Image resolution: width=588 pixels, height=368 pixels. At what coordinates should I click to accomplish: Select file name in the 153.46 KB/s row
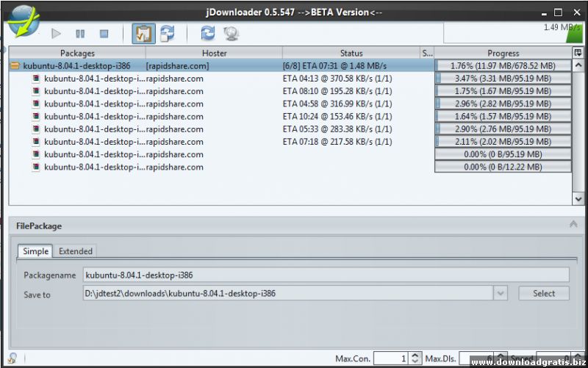tap(95, 117)
